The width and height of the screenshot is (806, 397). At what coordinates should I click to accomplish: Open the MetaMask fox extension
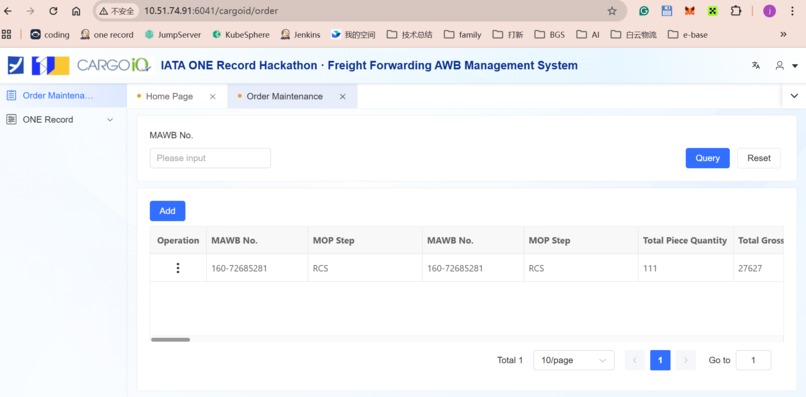(690, 11)
